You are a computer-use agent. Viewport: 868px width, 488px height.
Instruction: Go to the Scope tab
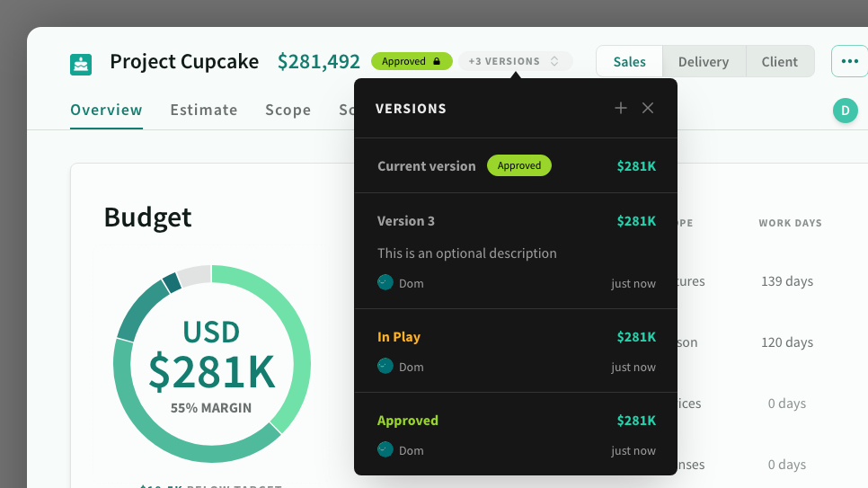tap(288, 110)
